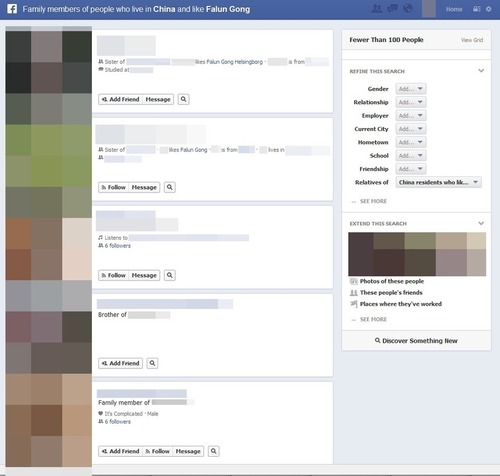Click Discover Something New
Screen dimensions: 500x476
tap(416, 341)
